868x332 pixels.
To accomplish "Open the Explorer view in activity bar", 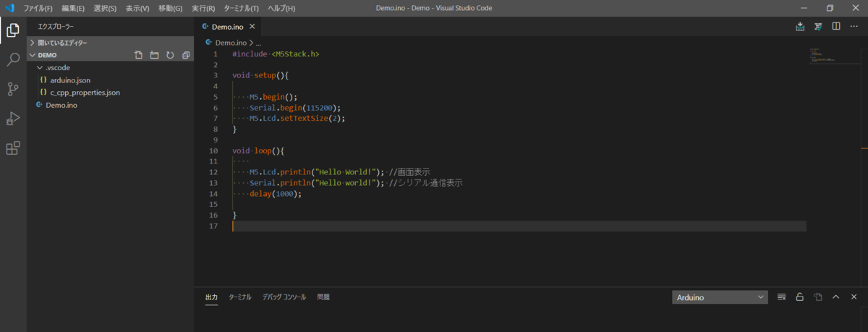I will click(x=13, y=30).
